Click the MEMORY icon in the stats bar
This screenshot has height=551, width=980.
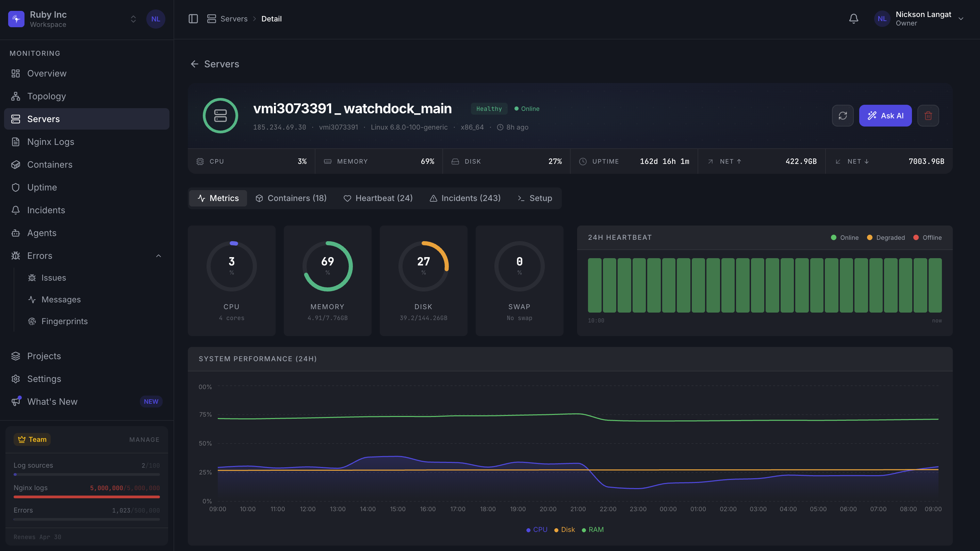click(x=328, y=162)
